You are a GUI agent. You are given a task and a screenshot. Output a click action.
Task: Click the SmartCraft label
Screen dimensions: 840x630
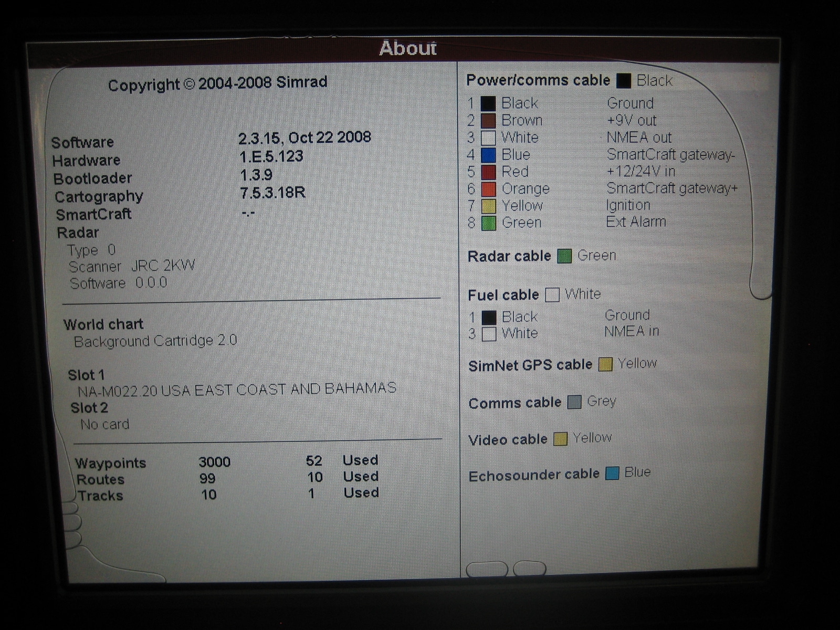(93, 215)
